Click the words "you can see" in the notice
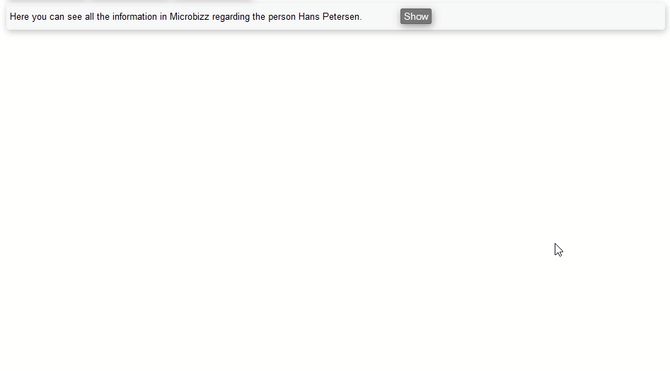The height and width of the screenshot is (371, 670). 57,17
